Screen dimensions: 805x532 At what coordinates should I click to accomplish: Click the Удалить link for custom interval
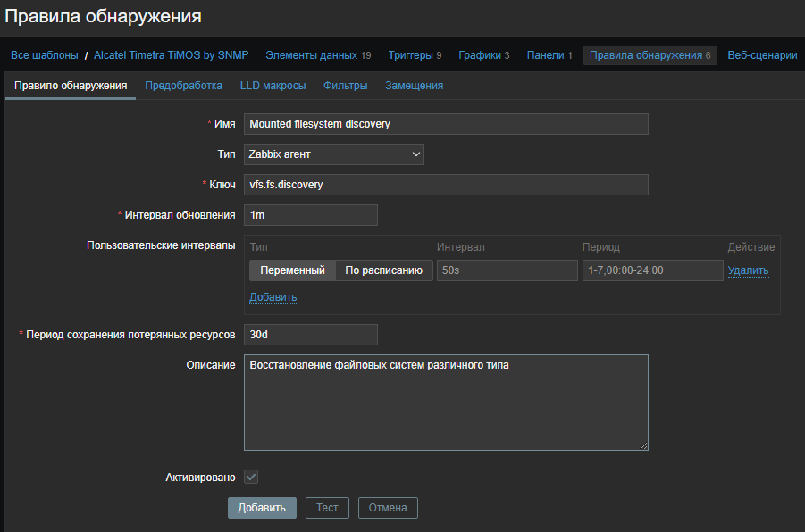pyautogui.click(x=748, y=270)
